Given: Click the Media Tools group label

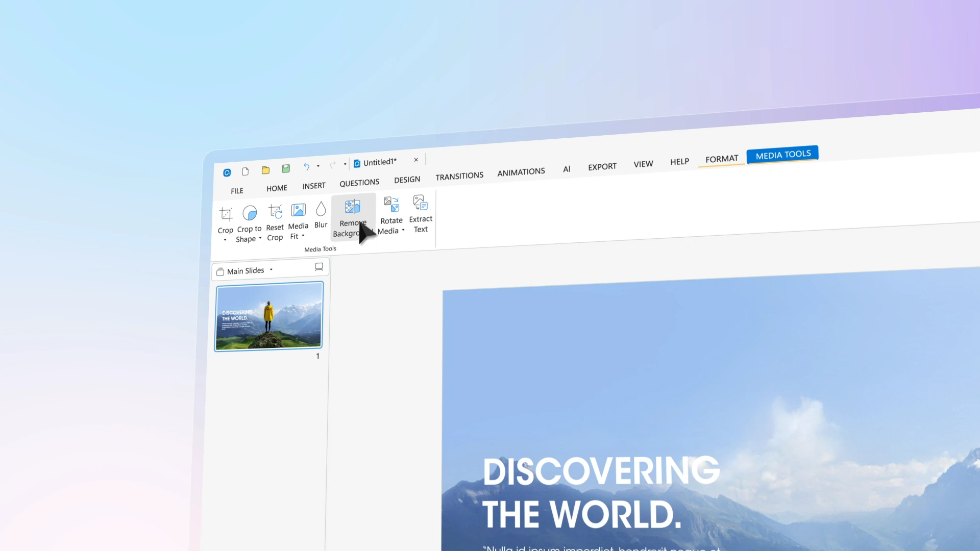Looking at the screenshot, I should [x=321, y=249].
